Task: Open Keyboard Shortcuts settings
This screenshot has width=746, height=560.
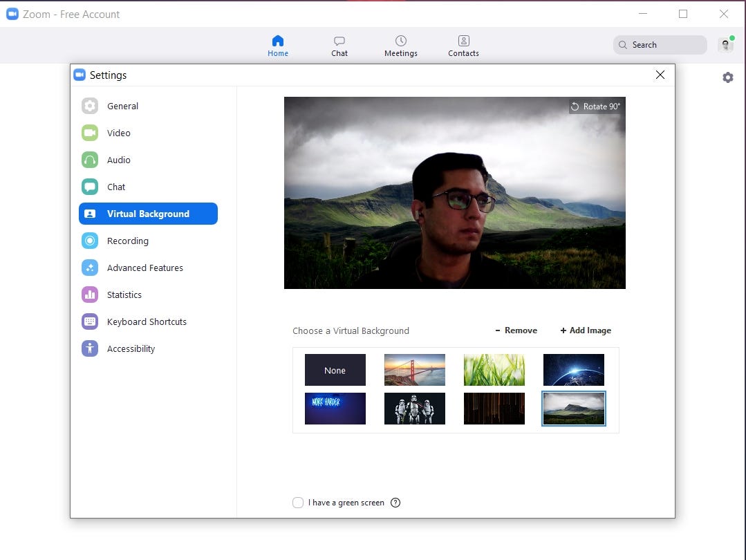Action: [x=89, y=321]
